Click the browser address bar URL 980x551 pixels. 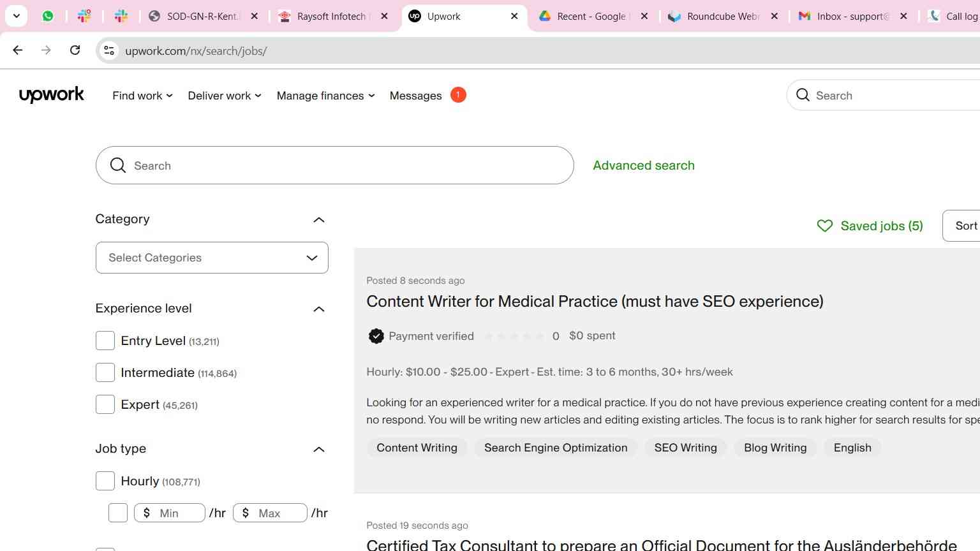196,51
